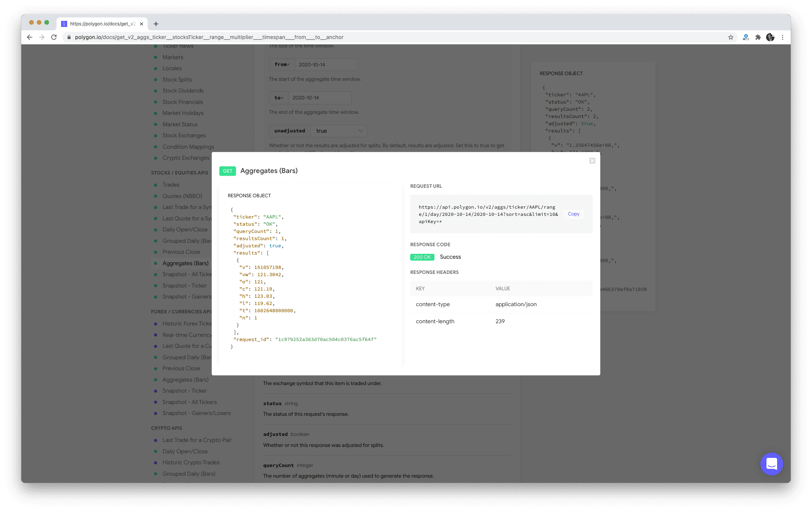Viewport: 812px width, 511px height.
Task: Click the to date input field
Action: tap(319, 98)
